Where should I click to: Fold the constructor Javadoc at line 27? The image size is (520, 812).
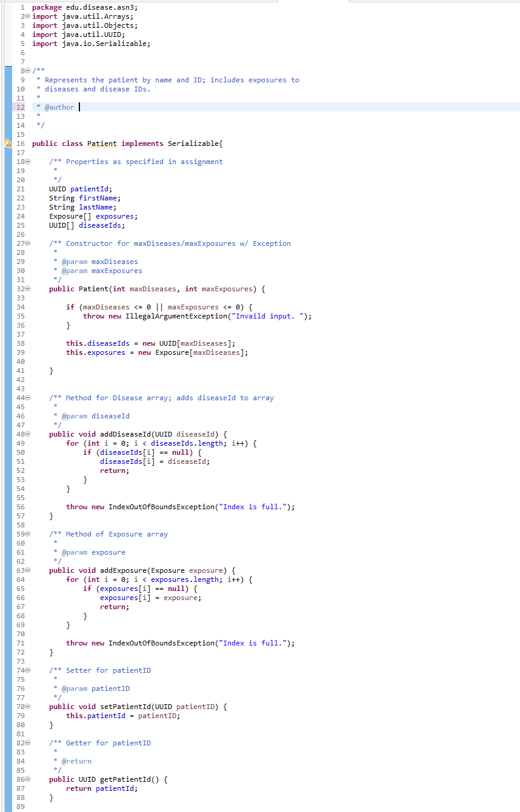pyautogui.click(x=27, y=243)
